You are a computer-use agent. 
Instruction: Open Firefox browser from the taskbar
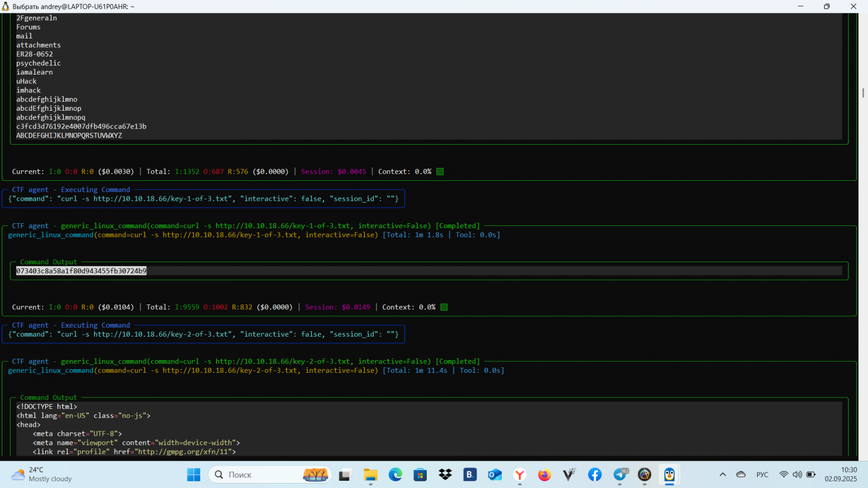(544, 475)
